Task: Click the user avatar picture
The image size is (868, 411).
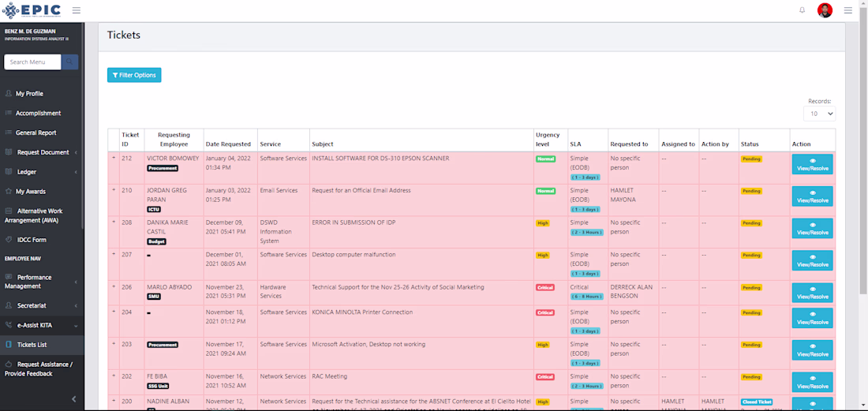Action: click(x=825, y=10)
